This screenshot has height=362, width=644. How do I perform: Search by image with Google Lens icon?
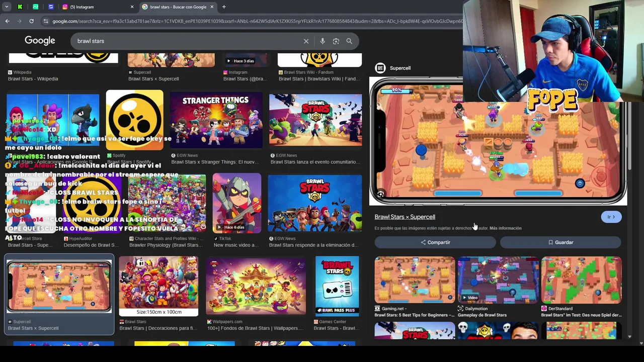pos(336,41)
